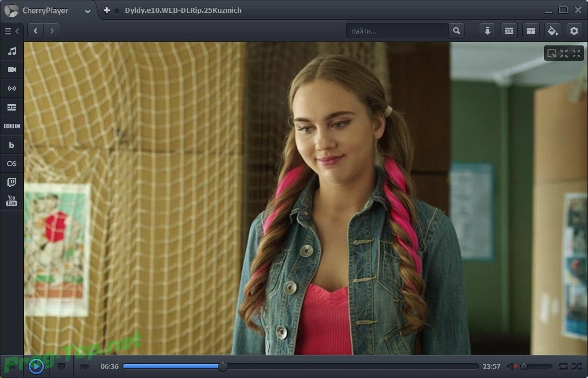The image size is (588, 378).
Task: Focus the Найти search field
Action: click(397, 31)
